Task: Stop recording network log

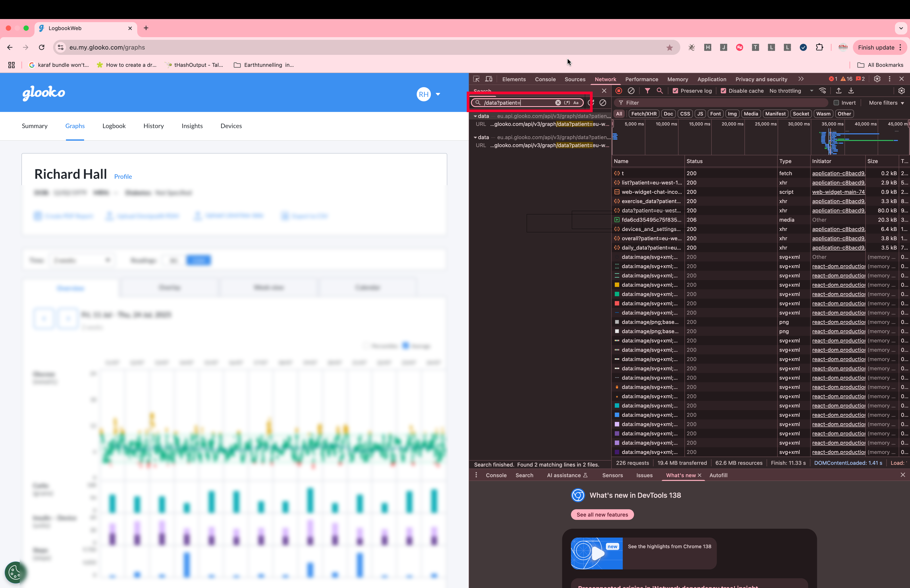Action: click(x=619, y=91)
